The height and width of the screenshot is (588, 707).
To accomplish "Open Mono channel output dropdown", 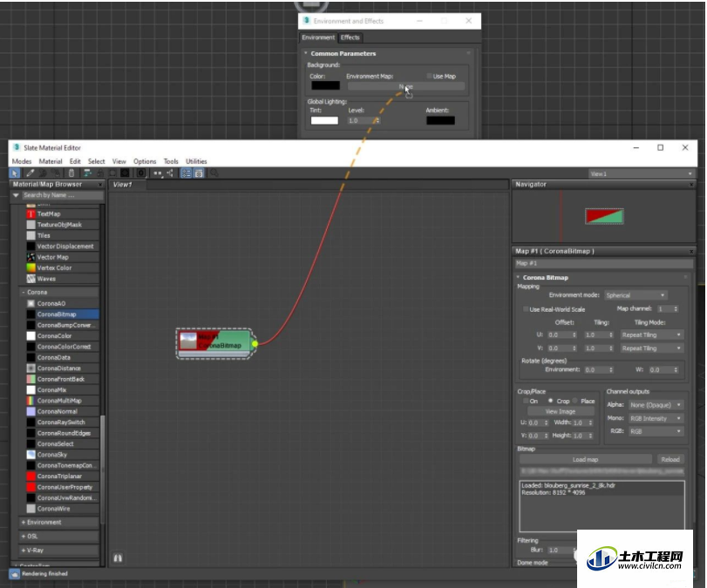I will [x=656, y=418].
